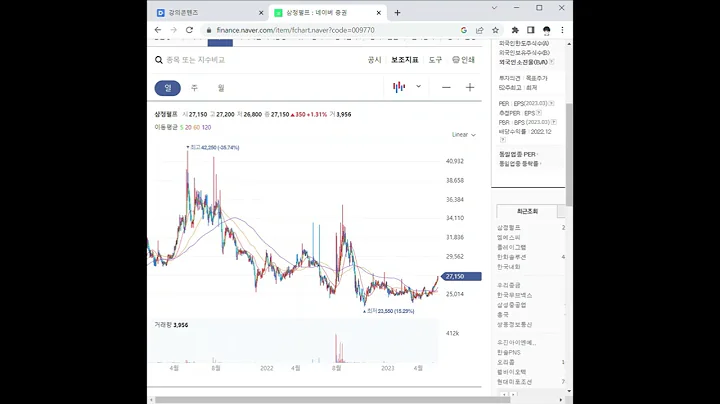
Task: Open 삼성중공업 from the recent list
Action: pyautogui.click(x=511, y=305)
